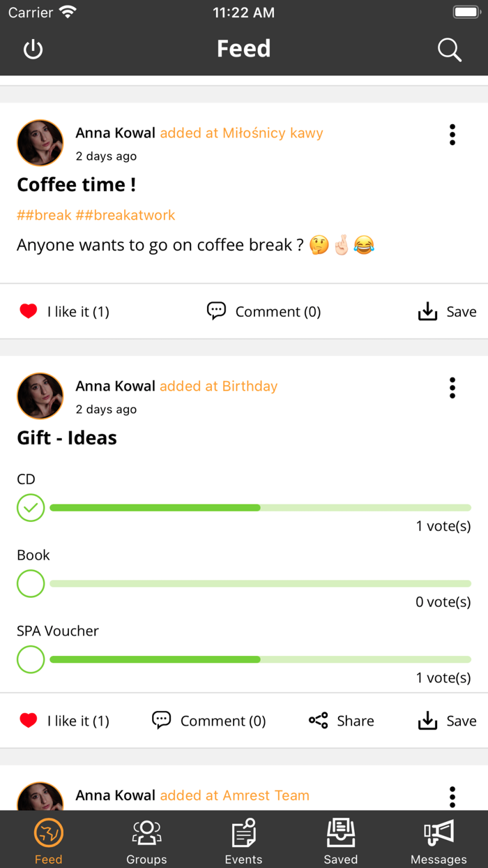Switch to the Groups tab
Image resolution: width=488 pixels, height=868 pixels.
point(146,840)
